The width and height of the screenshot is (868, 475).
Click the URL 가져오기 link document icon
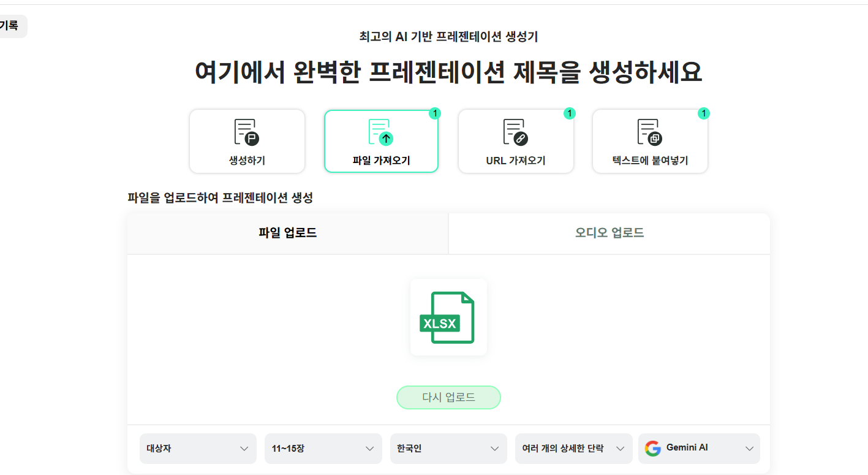[x=515, y=132]
